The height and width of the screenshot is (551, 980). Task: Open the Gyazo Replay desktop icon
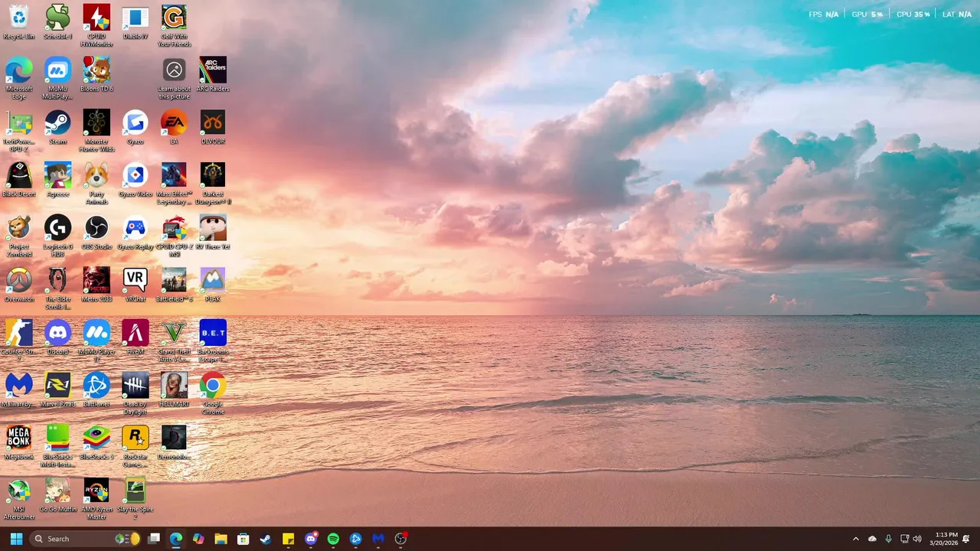click(136, 233)
